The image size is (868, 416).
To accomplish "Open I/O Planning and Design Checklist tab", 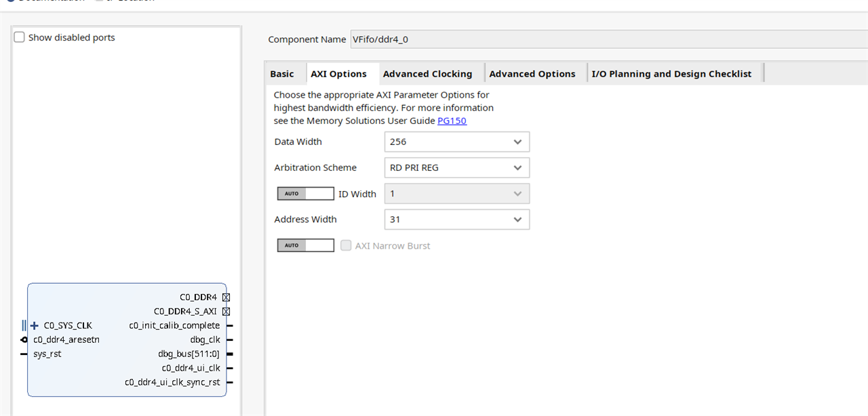I will [x=671, y=74].
